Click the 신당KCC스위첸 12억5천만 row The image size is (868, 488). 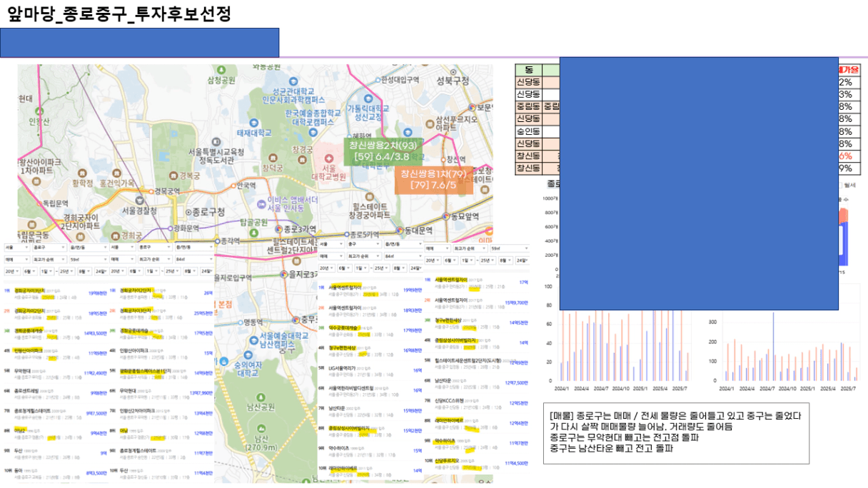click(x=476, y=403)
